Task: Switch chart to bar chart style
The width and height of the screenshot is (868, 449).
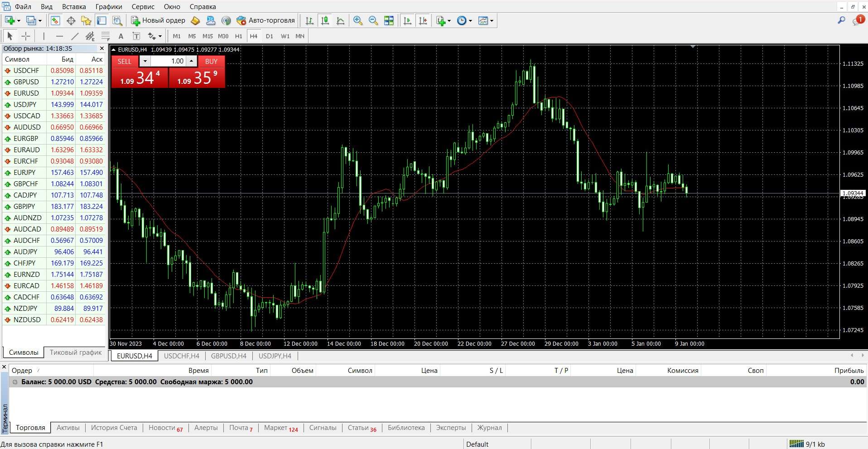Action: click(x=309, y=20)
